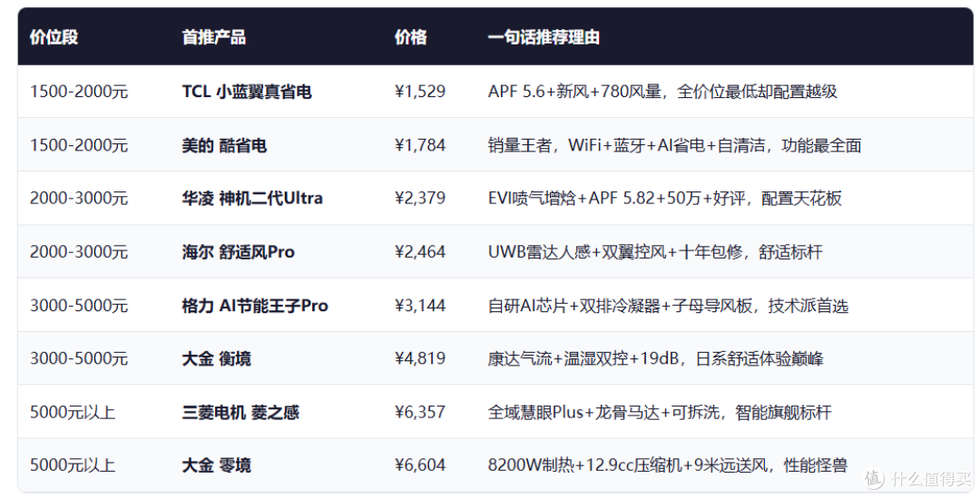
Task: Select product 大金 零境
Action: tap(216, 466)
